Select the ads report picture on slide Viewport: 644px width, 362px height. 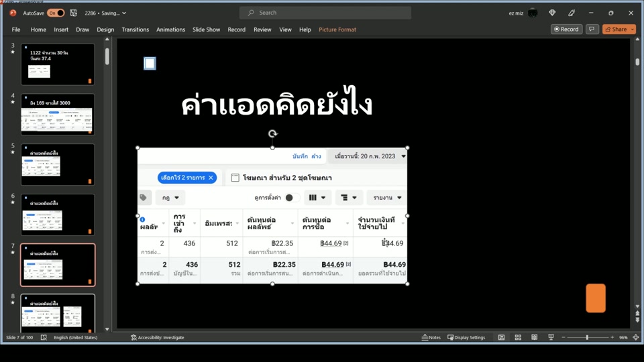(x=272, y=215)
